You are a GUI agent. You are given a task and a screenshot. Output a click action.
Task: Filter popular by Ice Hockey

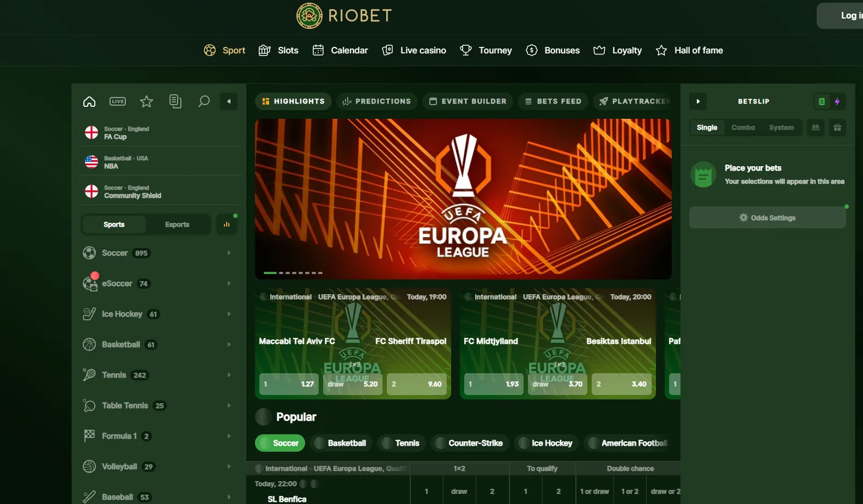click(x=546, y=443)
